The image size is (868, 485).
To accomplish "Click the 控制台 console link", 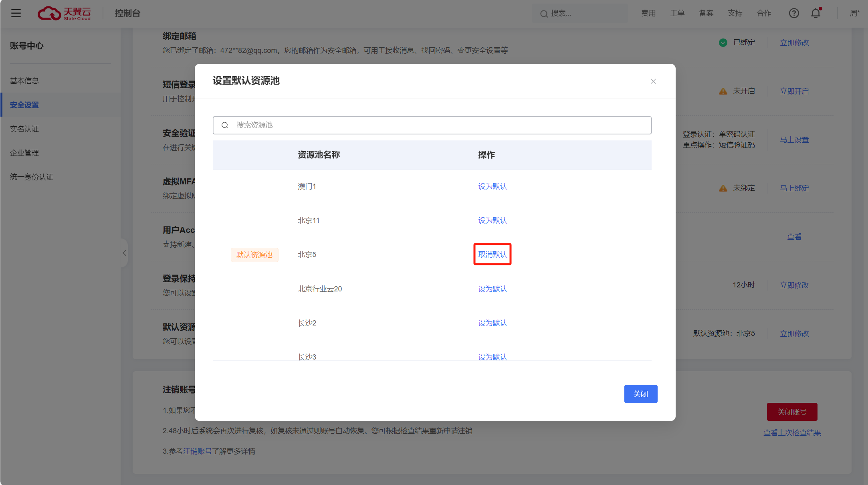I will coord(127,13).
